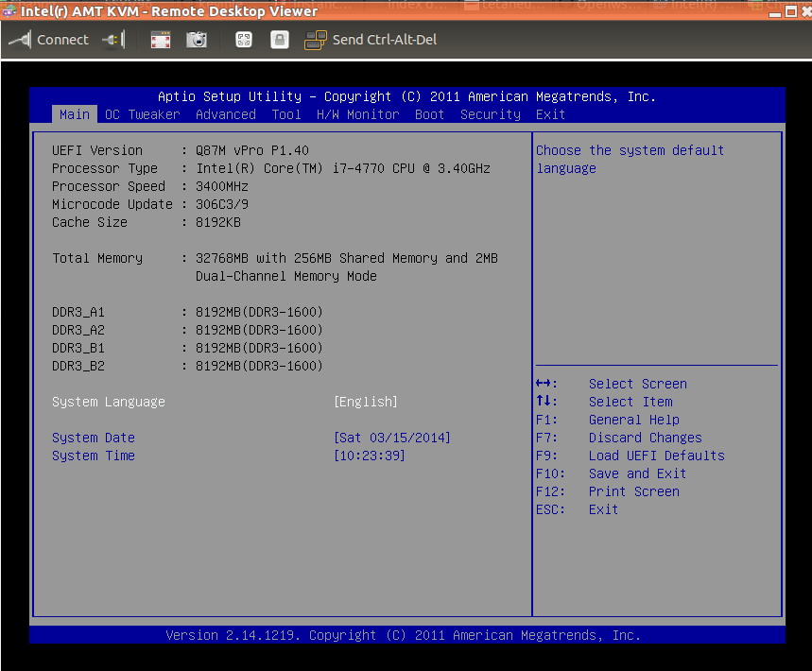Click the memory value in the DDR3_B1 row
This screenshot has height=671, width=812.
pos(259,348)
